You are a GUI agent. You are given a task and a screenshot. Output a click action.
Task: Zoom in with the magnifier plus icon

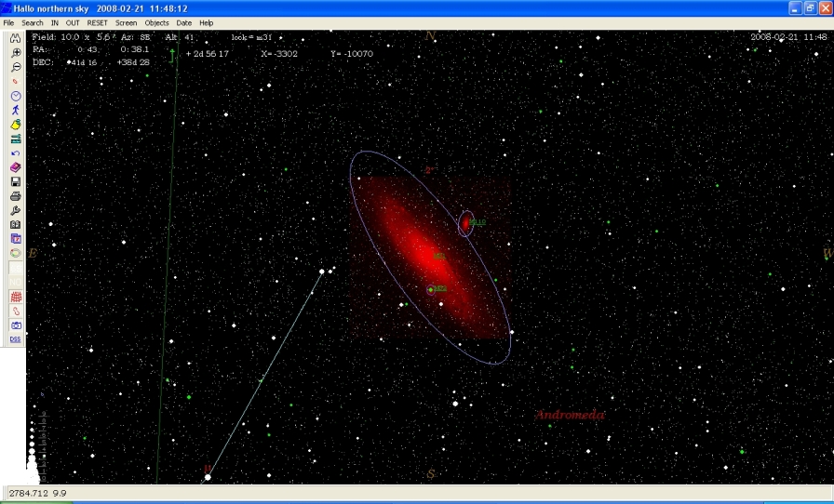[15, 53]
